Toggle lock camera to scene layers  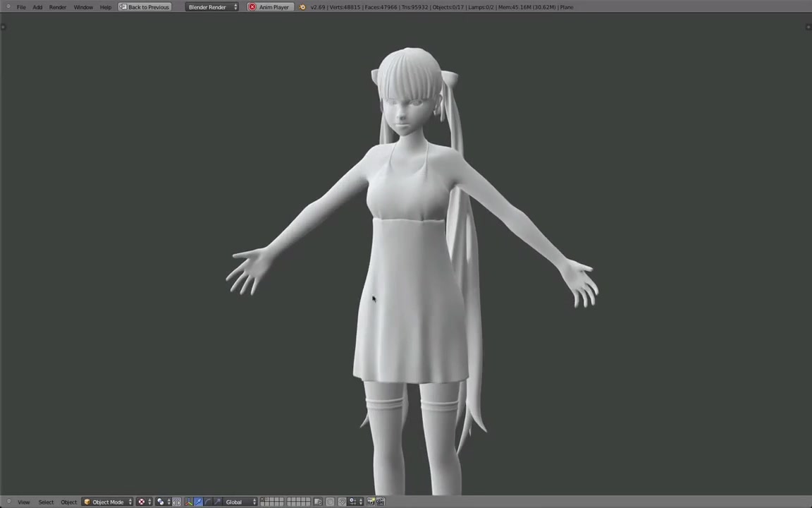(x=318, y=502)
